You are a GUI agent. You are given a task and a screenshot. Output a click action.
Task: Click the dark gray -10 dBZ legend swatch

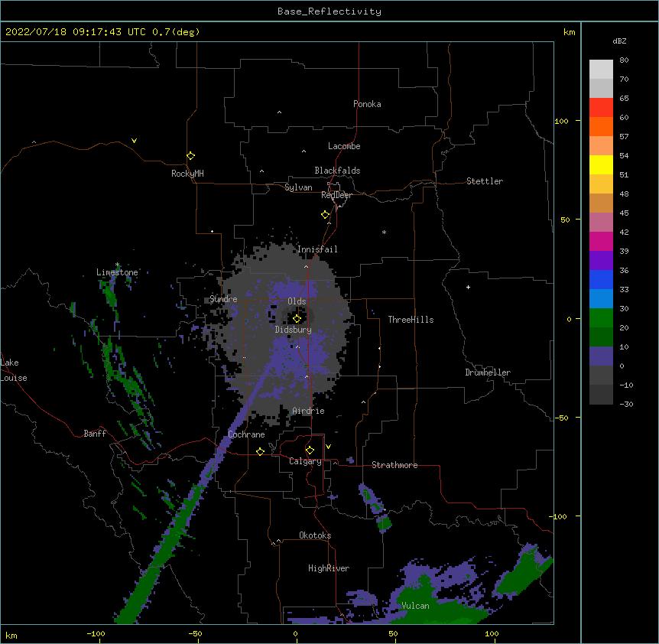(x=601, y=395)
